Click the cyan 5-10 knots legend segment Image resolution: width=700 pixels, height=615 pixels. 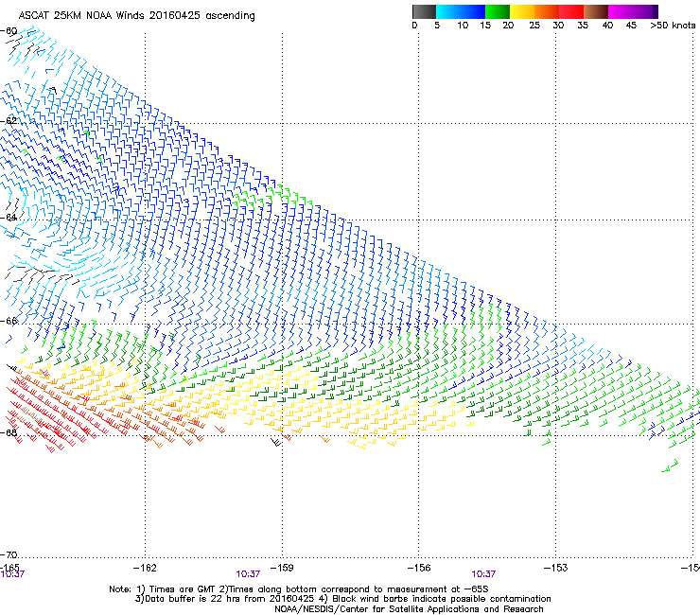click(x=447, y=11)
